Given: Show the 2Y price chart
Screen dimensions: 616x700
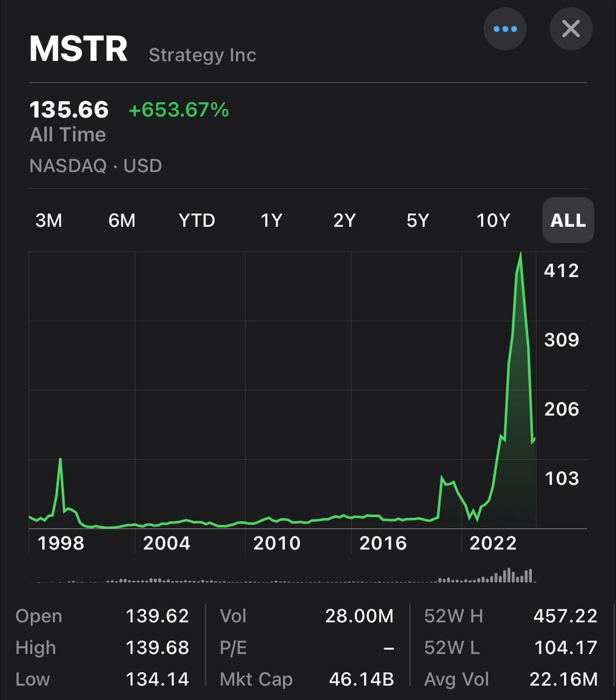Looking at the screenshot, I should point(345,220).
